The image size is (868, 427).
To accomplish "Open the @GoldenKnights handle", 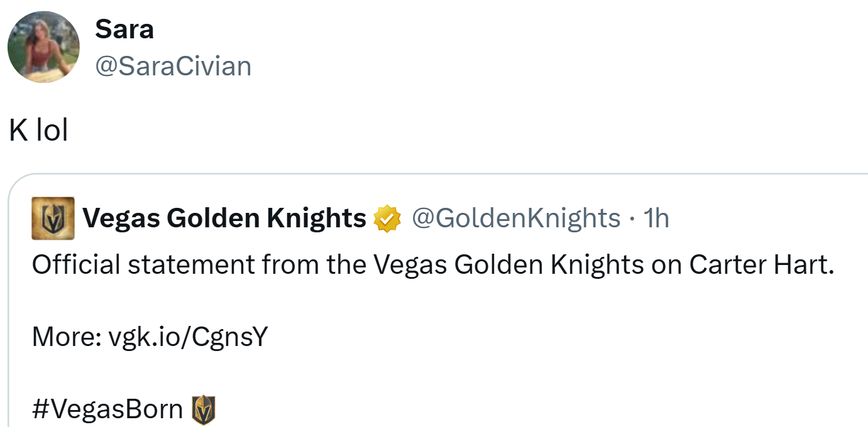I will pos(516,219).
